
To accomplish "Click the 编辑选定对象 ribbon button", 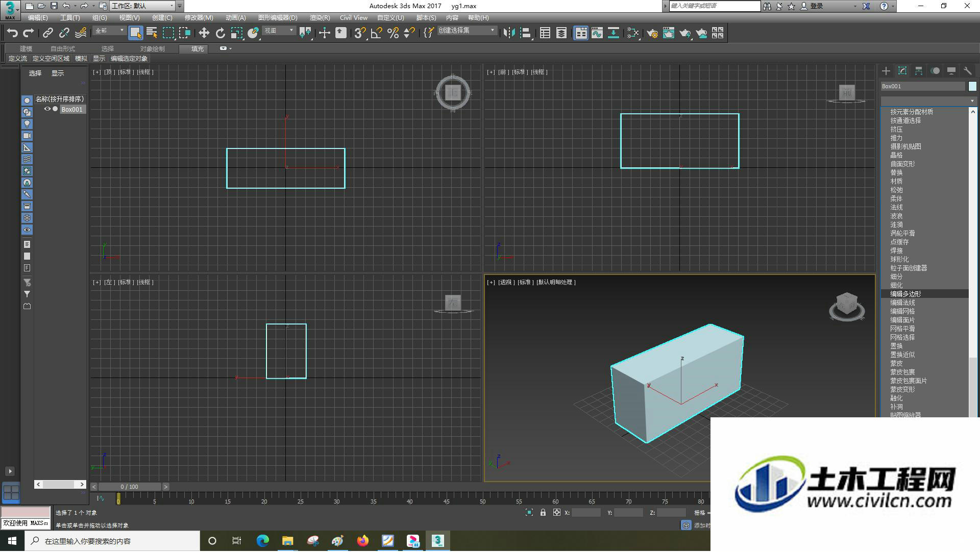I will (x=129, y=59).
